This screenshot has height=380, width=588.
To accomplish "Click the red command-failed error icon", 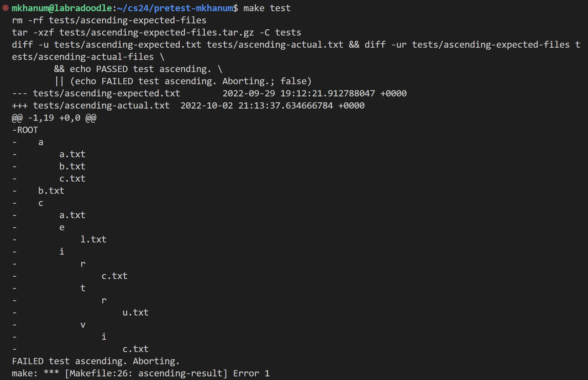I will pos(6,8).
